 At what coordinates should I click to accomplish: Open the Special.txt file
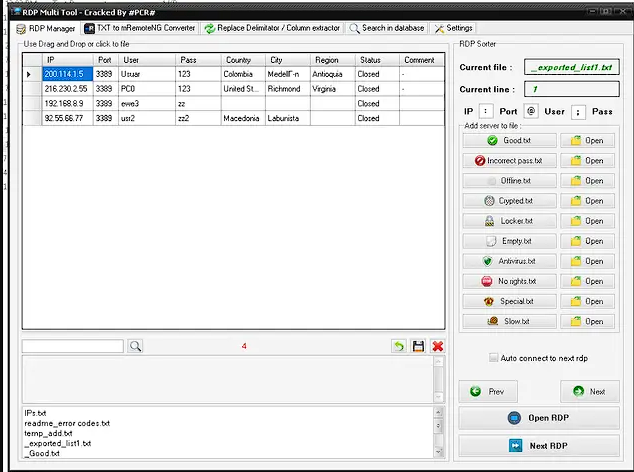588,301
